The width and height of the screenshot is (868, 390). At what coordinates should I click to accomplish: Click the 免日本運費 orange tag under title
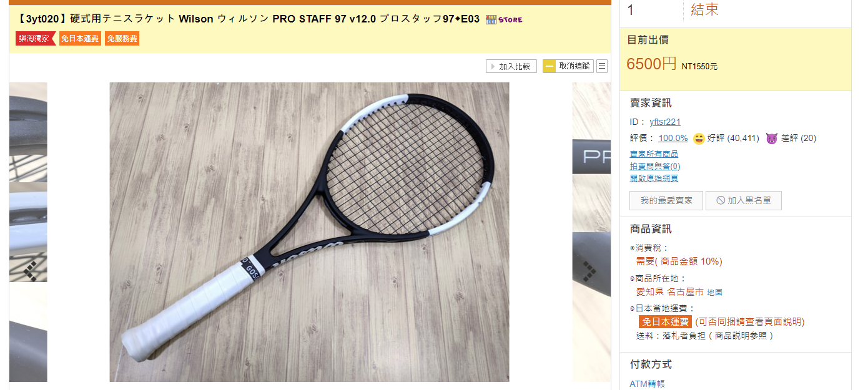click(x=80, y=39)
